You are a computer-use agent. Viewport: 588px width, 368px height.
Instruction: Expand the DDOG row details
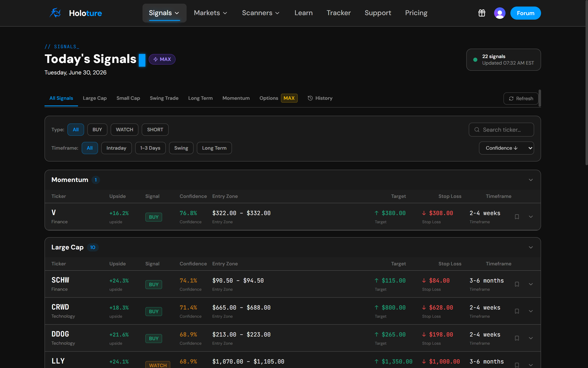[531, 338]
